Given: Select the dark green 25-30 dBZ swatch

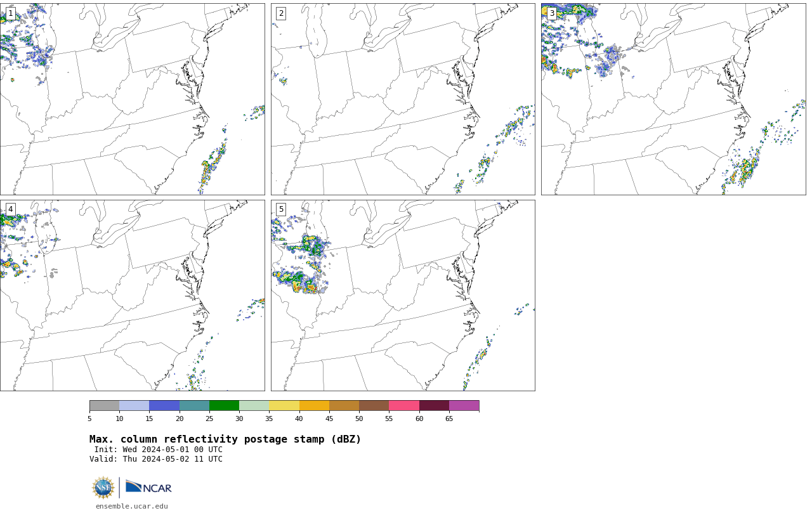Looking at the screenshot, I should (224, 406).
